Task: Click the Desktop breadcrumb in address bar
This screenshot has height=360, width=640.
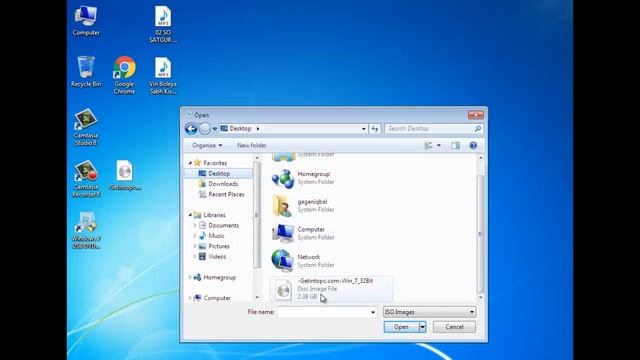Action: coord(240,129)
